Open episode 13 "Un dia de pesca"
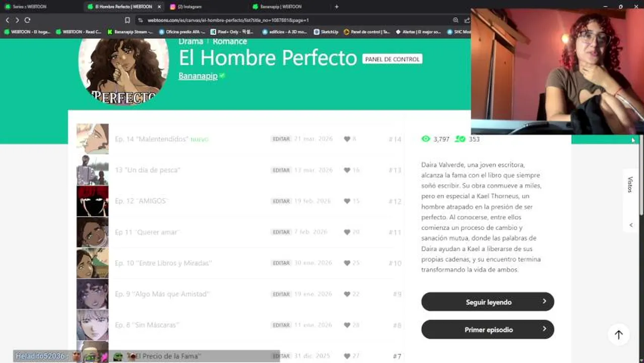644x363 pixels. tap(147, 170)
